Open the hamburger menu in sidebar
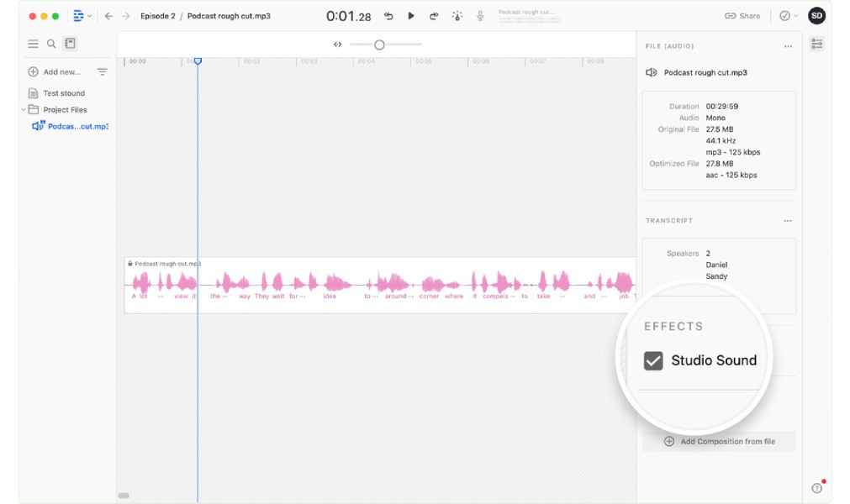Image resolution: width=850 pixels, height=504 pixels. point(33,44)
